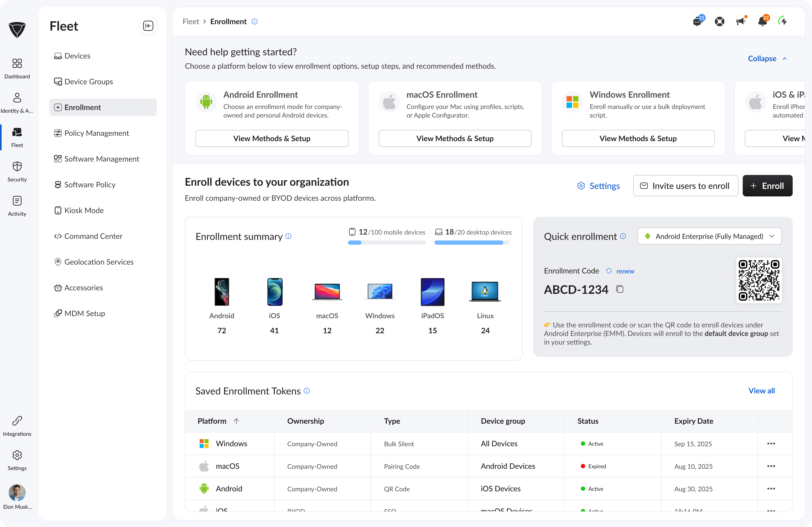This screenshot has width=812, height=527.
Task: Open Policy Management in Fleet menu
Action: point(103,133)
